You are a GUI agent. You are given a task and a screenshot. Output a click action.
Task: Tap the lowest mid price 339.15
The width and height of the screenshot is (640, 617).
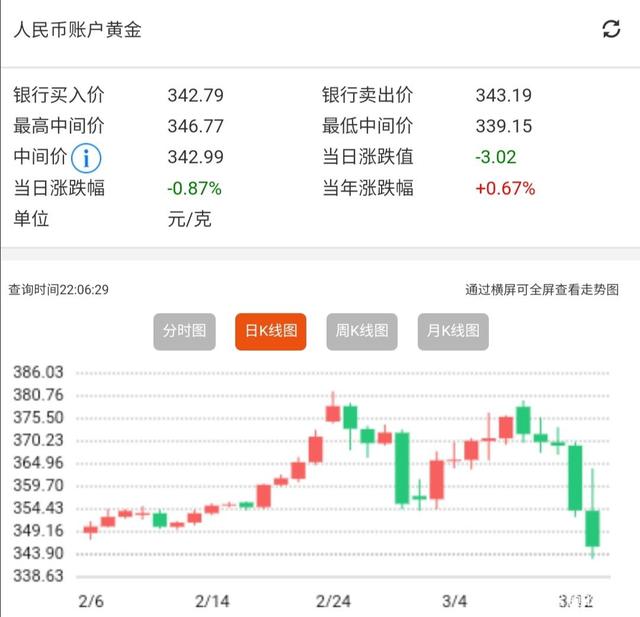504,126
